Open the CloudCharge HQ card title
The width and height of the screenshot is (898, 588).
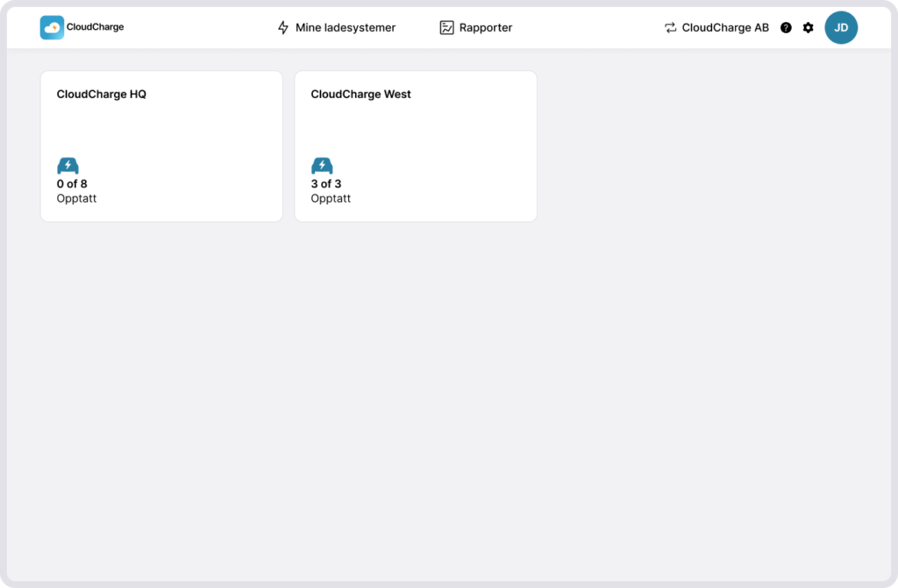pyautogui.click(x=102, y=95)
